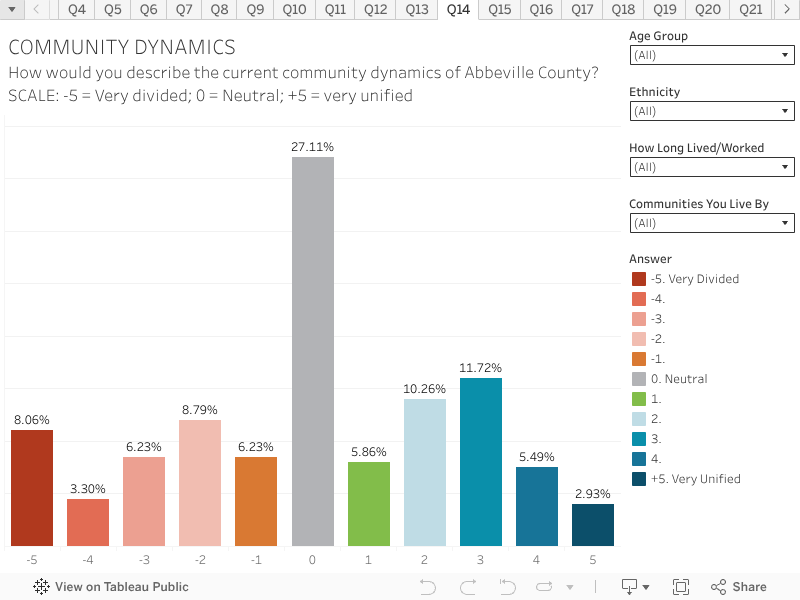Click the Tableau logo icon

42,587
